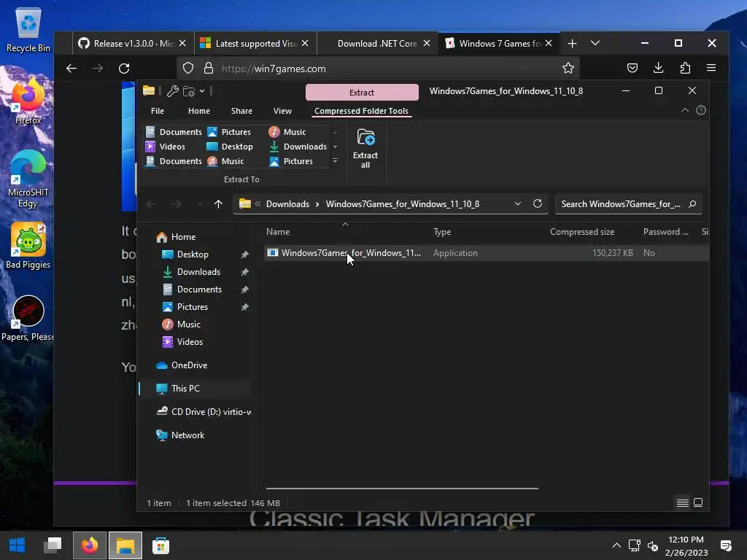Open Firefox extensions menu
The height and width of the screenshot is (560, 747).
click(x=685, y=68)
